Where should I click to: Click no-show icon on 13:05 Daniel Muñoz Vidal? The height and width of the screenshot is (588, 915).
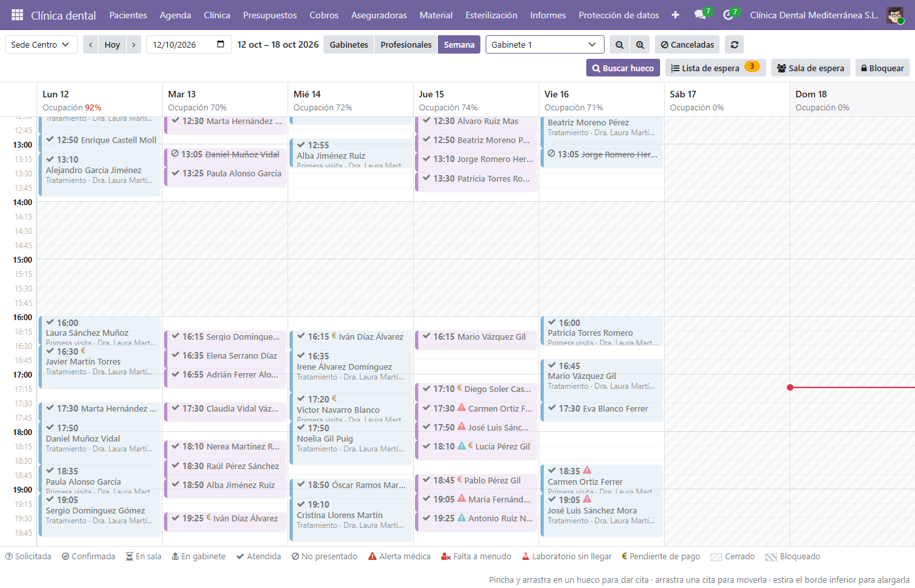click(x=175, y=154)
